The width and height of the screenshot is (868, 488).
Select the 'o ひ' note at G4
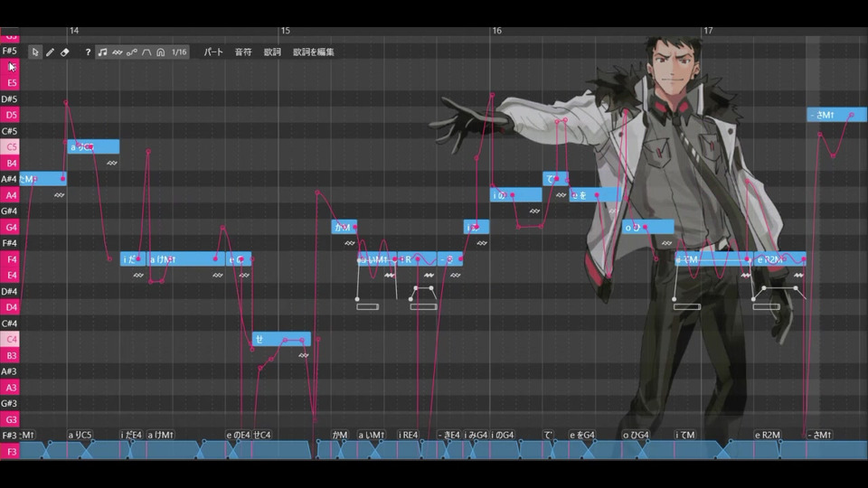click(647, 227)
